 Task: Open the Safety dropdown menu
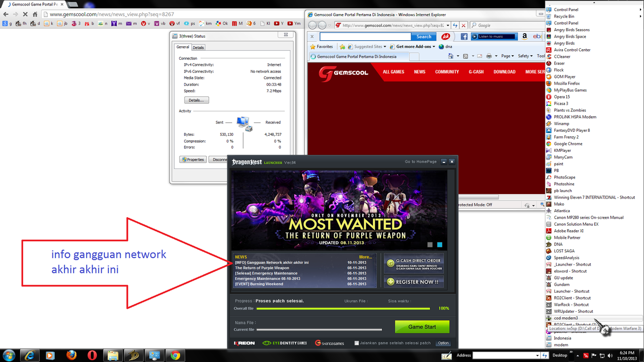[524, 56]
